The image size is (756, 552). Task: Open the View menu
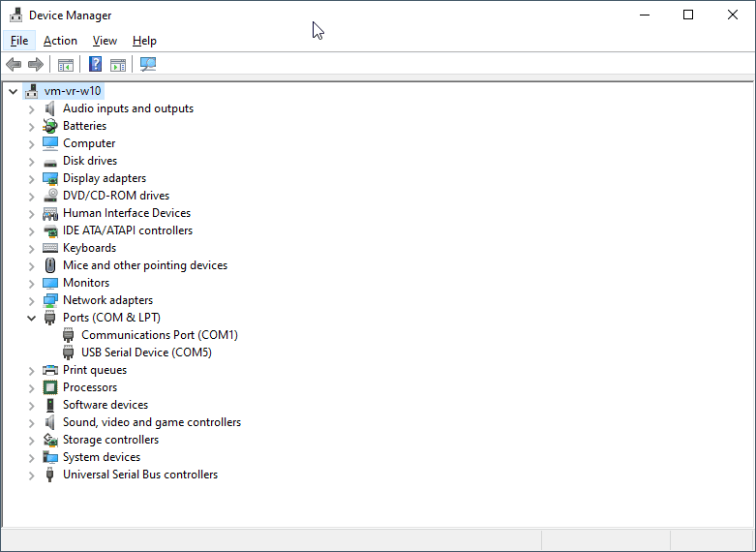point(105,41)
